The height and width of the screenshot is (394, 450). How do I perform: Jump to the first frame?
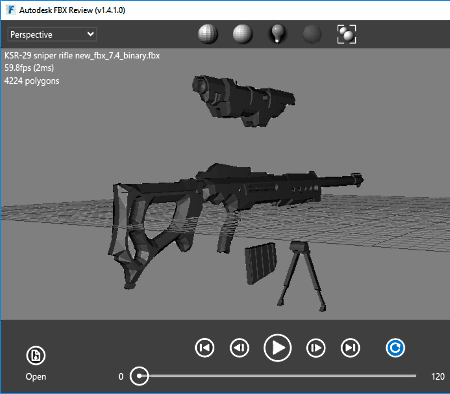[204, 348]
